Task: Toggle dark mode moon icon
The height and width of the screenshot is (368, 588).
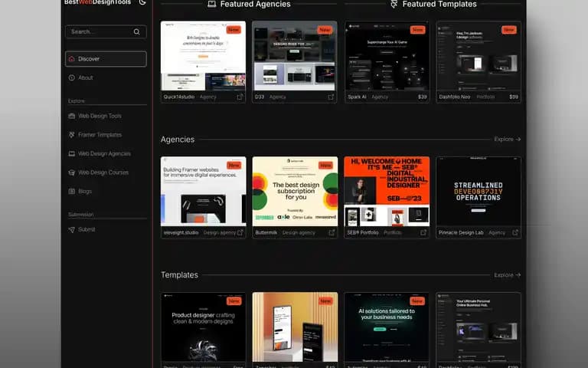Action: [x=142, y=2]
